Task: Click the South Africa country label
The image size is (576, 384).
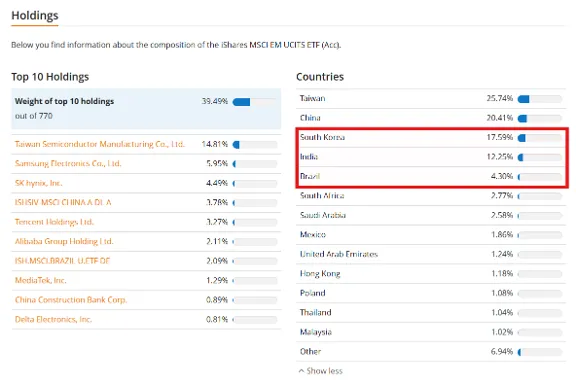Action: pos(322,195)
